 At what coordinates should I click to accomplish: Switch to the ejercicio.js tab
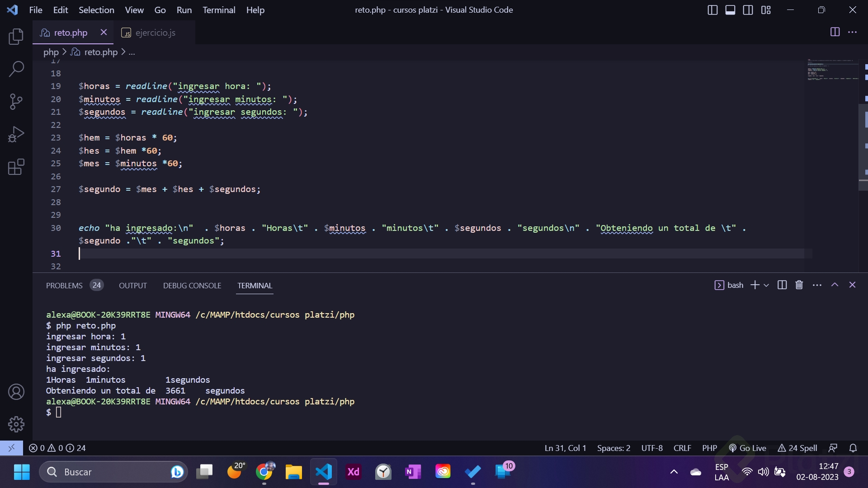[155, 33]
